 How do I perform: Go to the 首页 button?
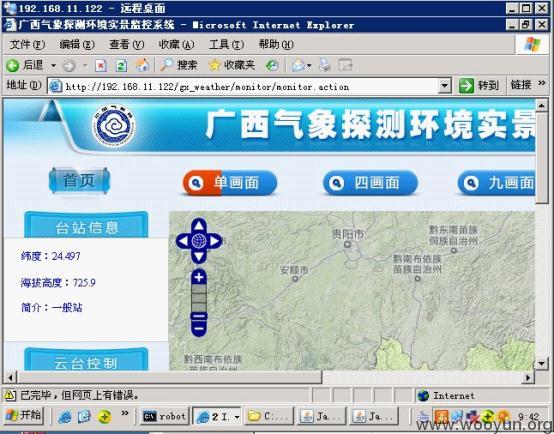(x=79, y=181)
